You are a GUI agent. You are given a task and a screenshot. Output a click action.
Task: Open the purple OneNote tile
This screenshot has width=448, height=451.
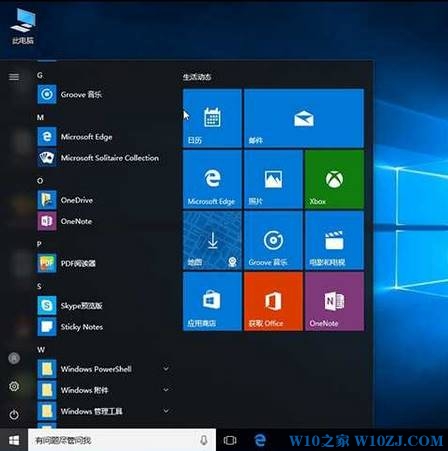[334, 301]
